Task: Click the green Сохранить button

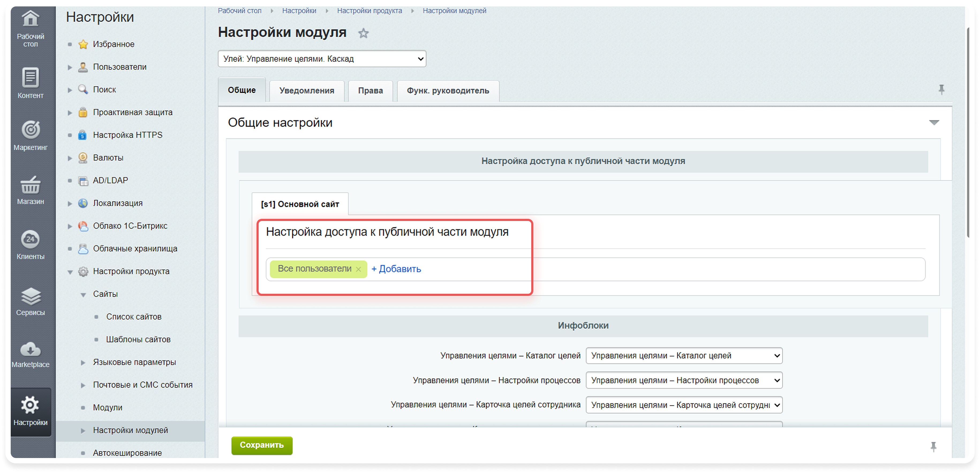Action: [262, 445]
